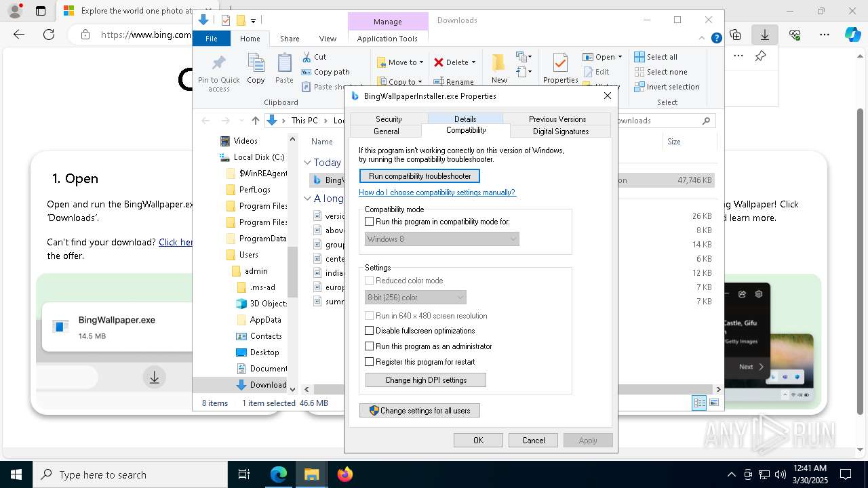Screen dimensions: 868x488
Task: Check Run this program as an administrator
Action: 370,346
